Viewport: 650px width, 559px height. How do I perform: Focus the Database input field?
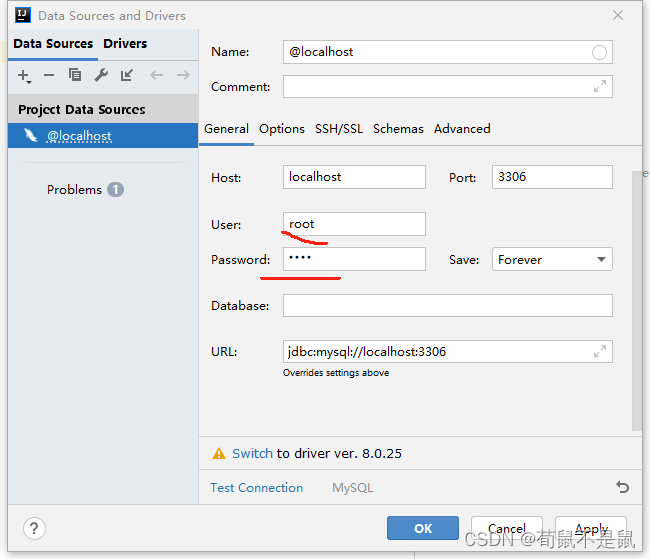tap(448, 306)
